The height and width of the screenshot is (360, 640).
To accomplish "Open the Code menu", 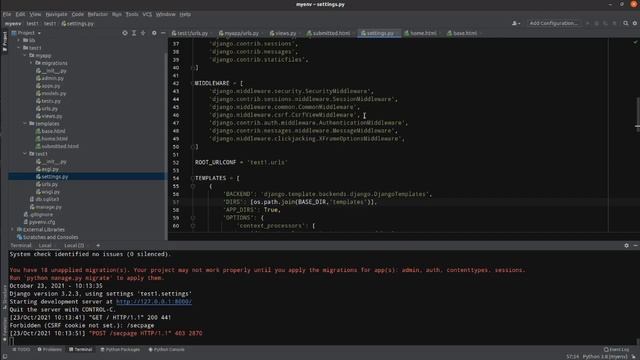I will coord(78,14).
